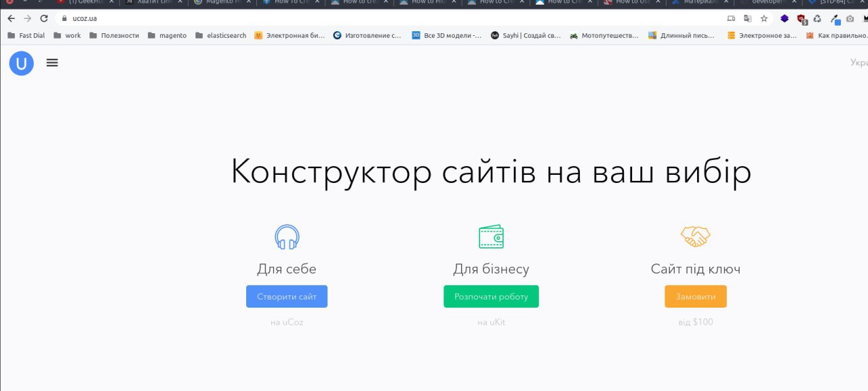Image resolution: width=868 pixels, height=391 pixels.
Task: Open the purple layered diamond extension
Action: pyautogui.click(x=785, y=18)
